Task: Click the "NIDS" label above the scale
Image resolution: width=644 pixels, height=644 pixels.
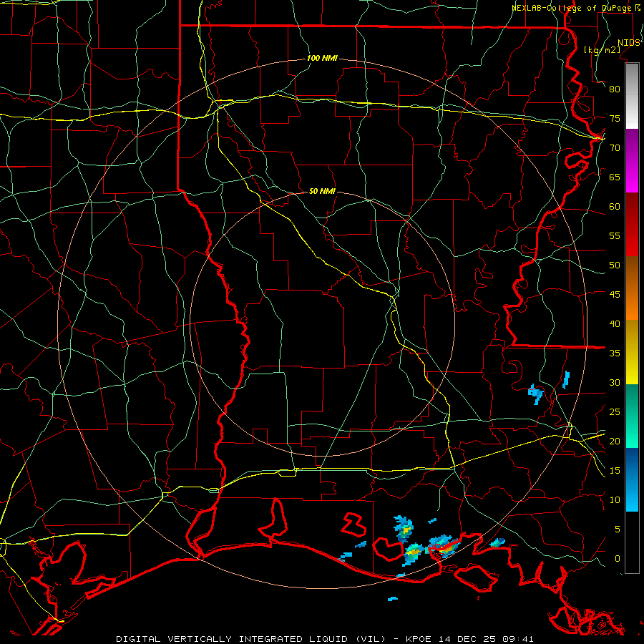Action: [x=629, y=43]
